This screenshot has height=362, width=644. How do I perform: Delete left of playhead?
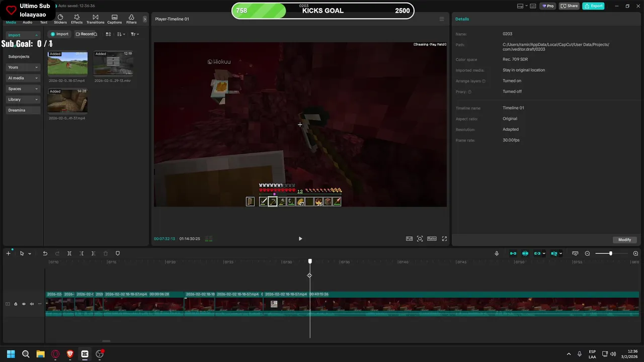[x=82, y=253]
